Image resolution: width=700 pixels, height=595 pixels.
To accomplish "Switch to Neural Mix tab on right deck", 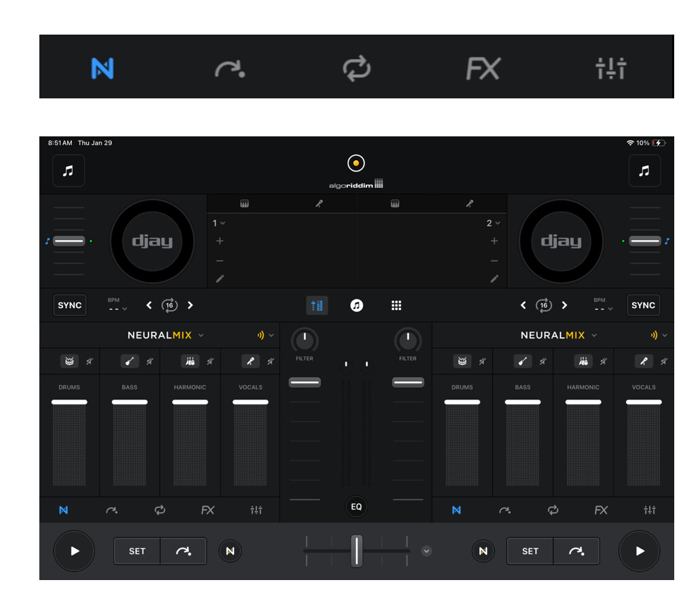I will click(456, 510).
